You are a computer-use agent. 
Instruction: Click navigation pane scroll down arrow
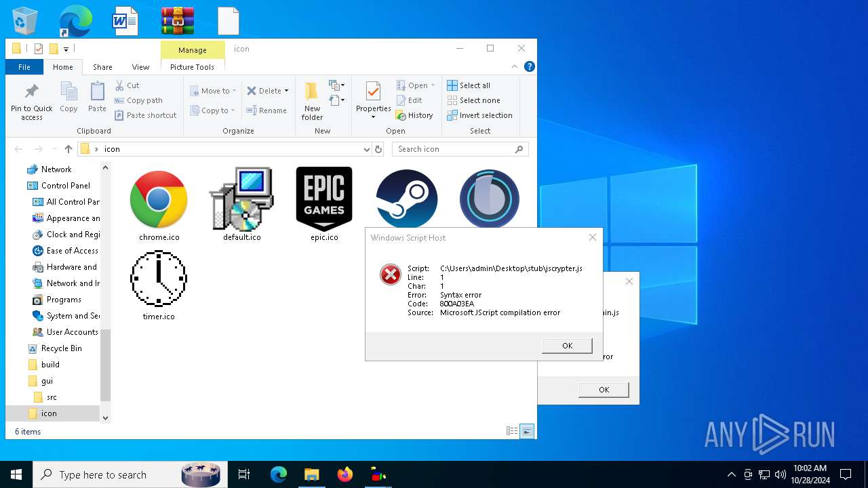[105, 418]
